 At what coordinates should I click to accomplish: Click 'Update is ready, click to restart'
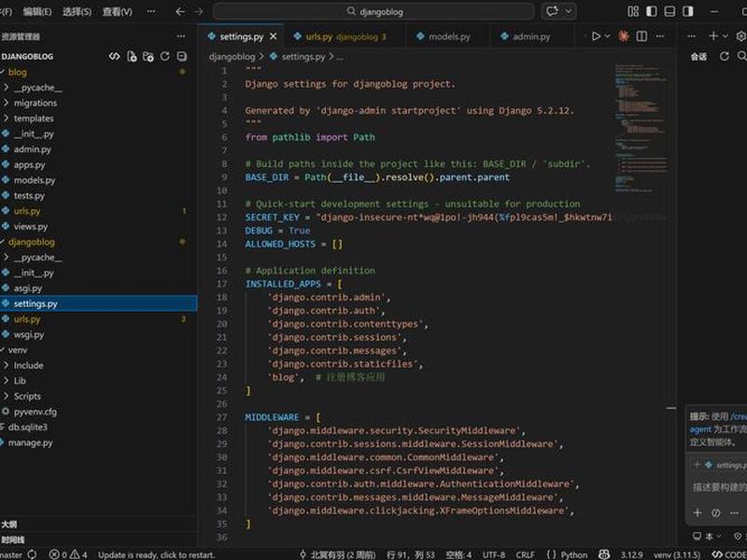click(x=156, y=554)
